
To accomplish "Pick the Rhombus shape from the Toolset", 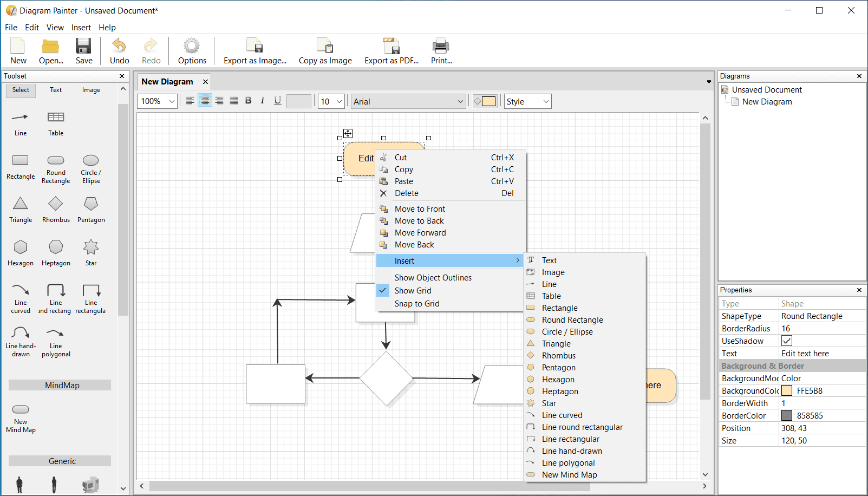I will (x=56, y=209).
